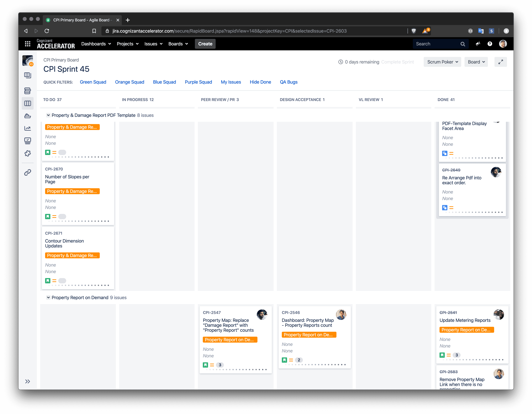
Task: Toggle the Green Squad quick filter
Action: point(93,82)
